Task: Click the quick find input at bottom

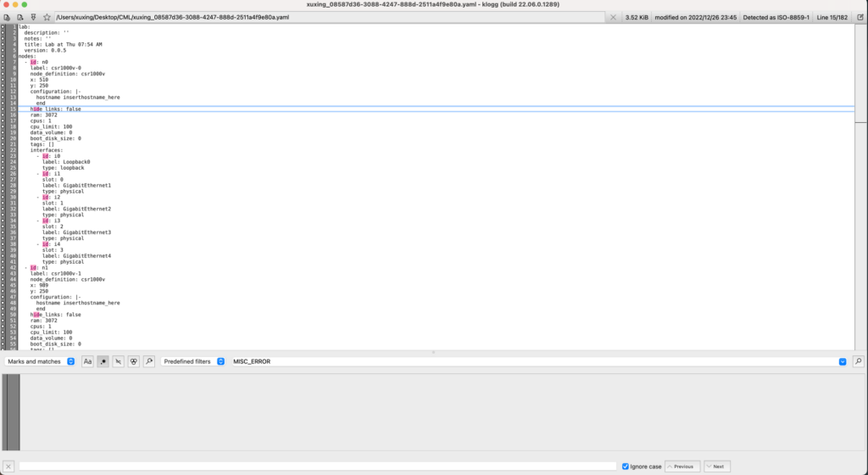Action: click(317, 466)
